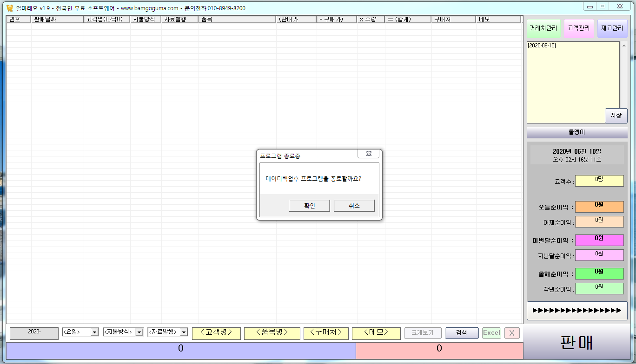Screen dimensions: 636x364
Task: Click the 오늘순이익 orange value box
Action: point(599,207)
